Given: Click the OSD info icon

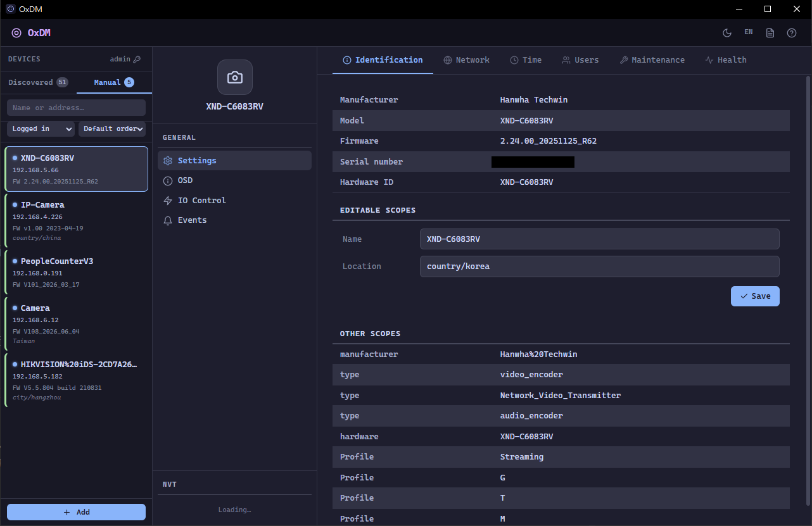Looking at the screenshot, I should [x=168, y=180].
